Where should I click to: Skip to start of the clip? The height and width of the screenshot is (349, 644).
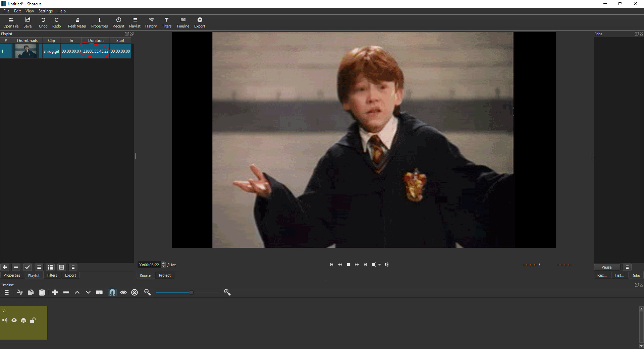pos(332,265)
